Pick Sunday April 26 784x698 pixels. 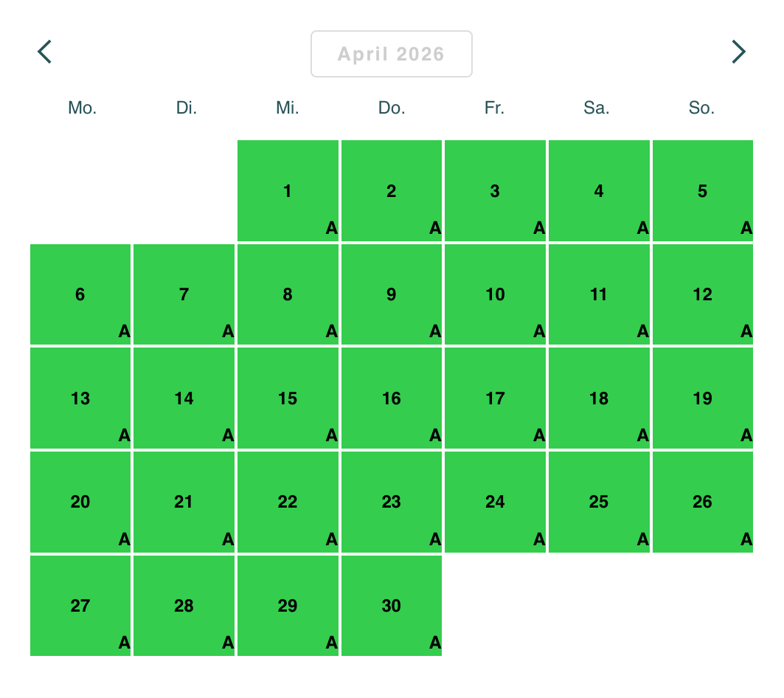coord(702,502)
